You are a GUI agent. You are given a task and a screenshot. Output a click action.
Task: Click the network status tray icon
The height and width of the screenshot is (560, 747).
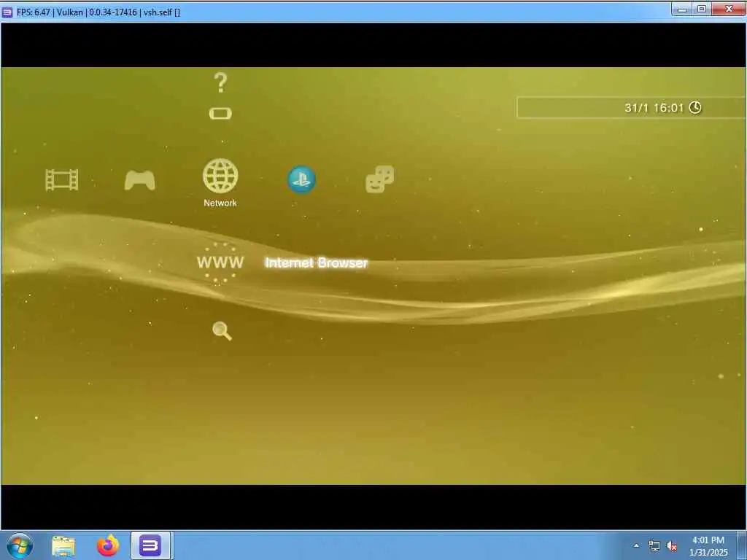[654, 545]
